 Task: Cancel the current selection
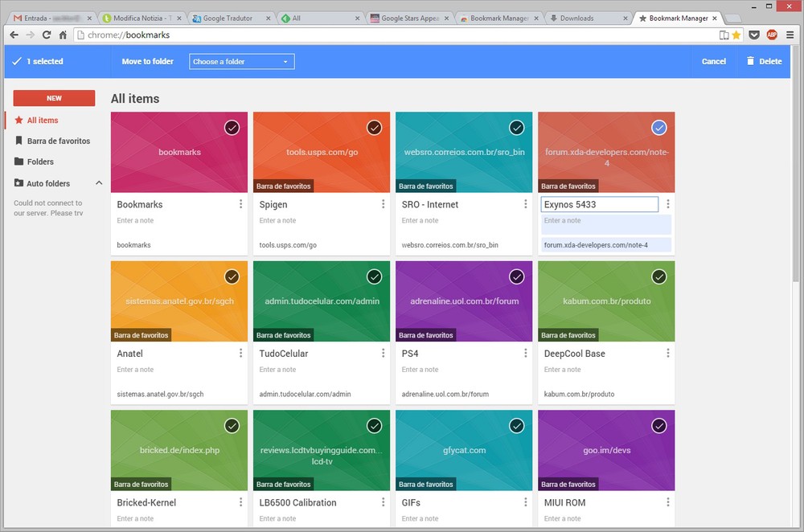coord(713,62)
